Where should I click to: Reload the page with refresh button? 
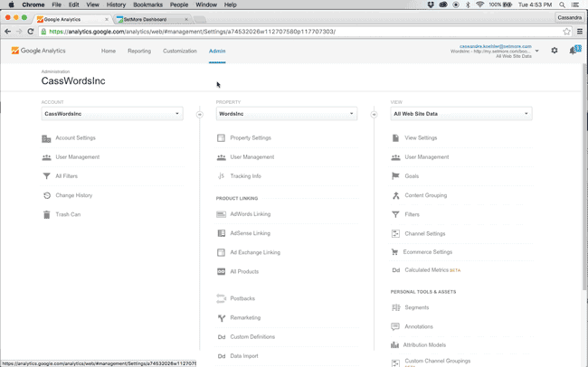[31, 32]
